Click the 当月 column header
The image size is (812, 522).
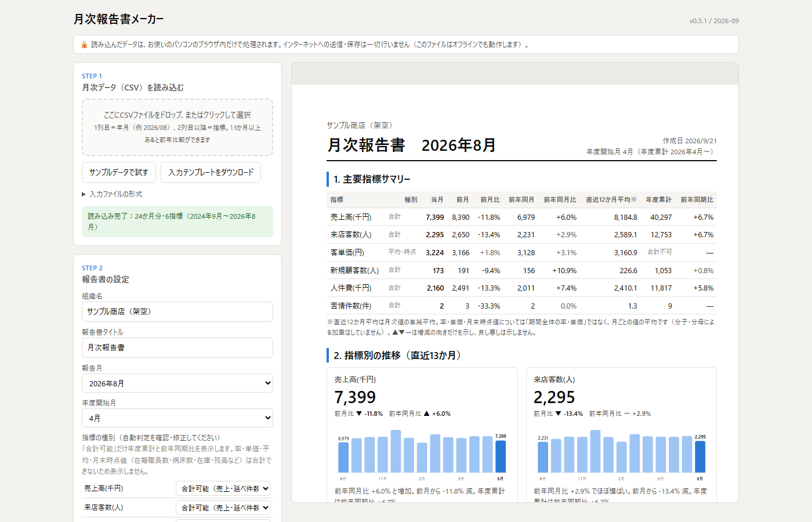coord(437,200)
